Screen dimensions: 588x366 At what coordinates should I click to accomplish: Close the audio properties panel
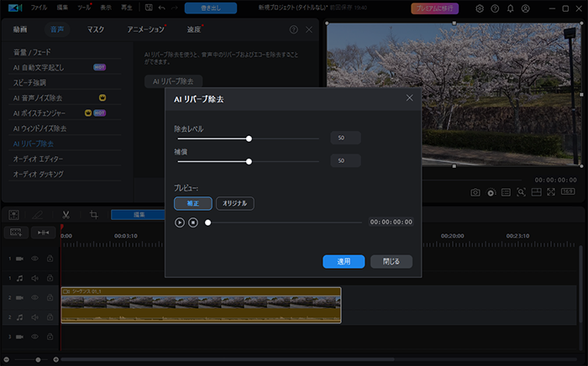click(x=309, y=29)
